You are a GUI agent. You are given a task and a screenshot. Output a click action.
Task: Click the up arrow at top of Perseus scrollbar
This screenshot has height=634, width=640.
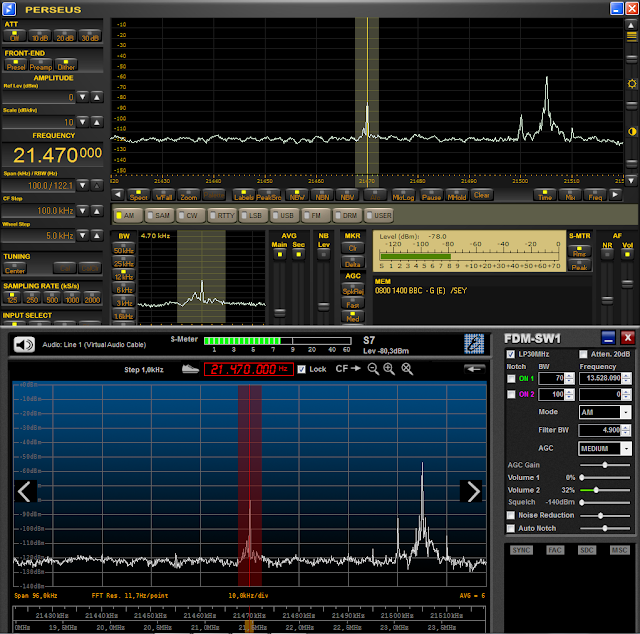coord(631,25)
